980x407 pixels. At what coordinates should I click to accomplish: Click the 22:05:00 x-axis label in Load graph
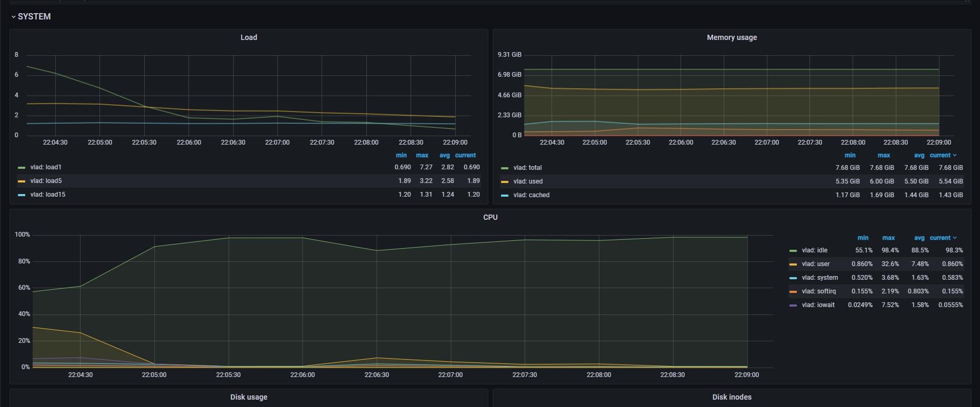[x=100, y=143]
